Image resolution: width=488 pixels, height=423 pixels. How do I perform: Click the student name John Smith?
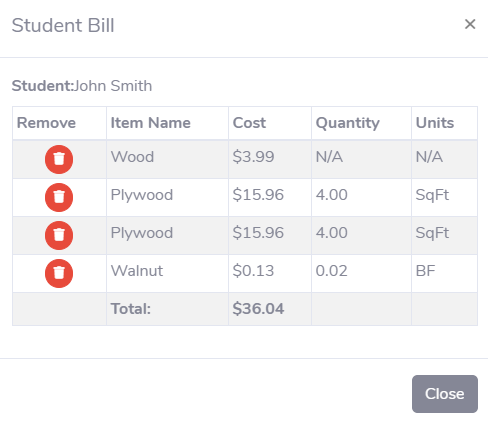click(113, 86)
